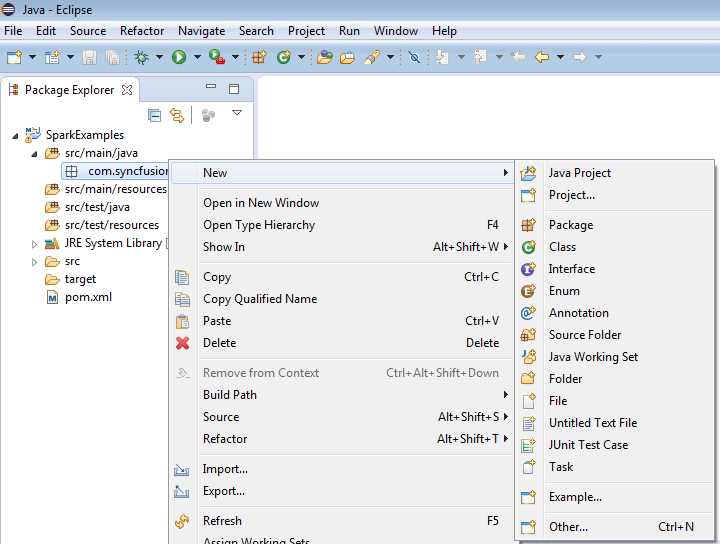Open the Project menu

click(306, 31)
